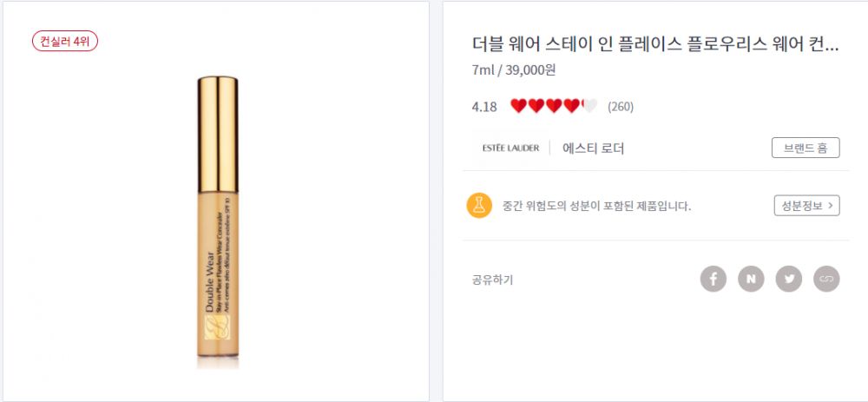Click the 4.18 rating score
Image resolution: width=868 pixels, height=402 pixels.
(x=484, y=107)
